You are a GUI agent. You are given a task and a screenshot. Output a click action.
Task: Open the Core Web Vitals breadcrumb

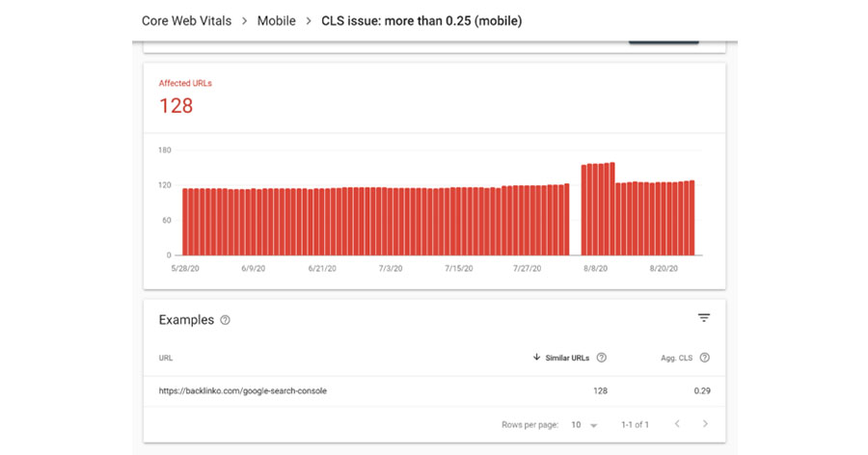186,21
